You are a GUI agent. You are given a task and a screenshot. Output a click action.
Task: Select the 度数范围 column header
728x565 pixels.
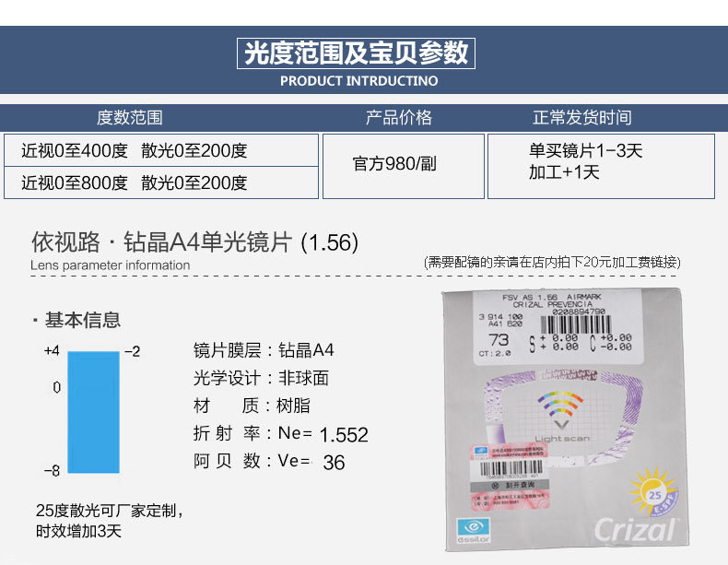pos(130,117)
